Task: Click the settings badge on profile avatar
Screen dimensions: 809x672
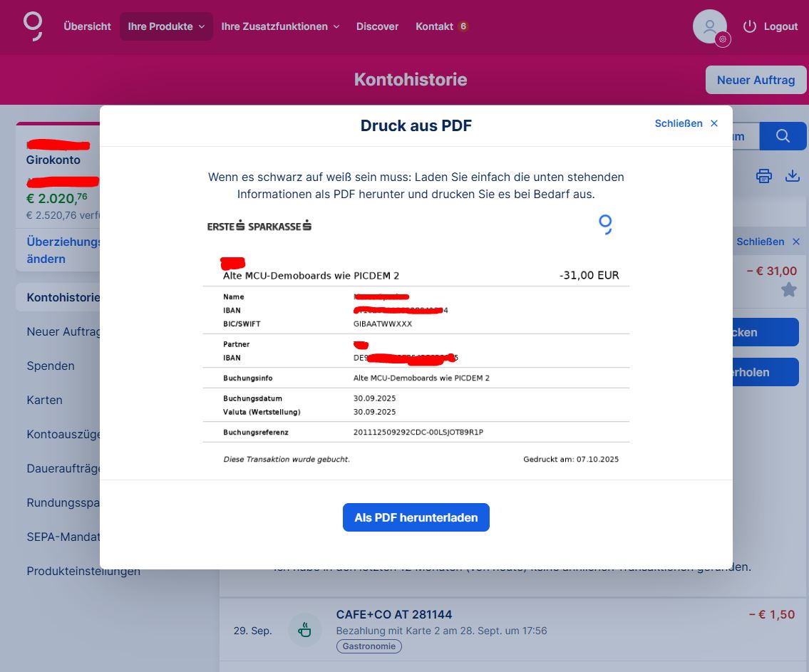Action: pos(722,39)
